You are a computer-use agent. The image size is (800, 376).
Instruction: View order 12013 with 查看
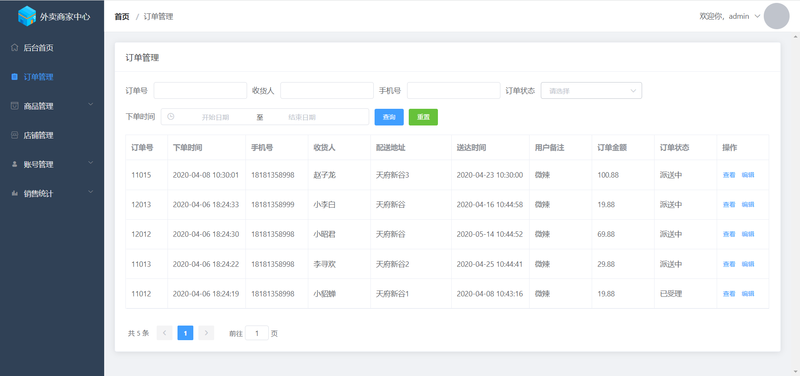[x=729, y=205]
